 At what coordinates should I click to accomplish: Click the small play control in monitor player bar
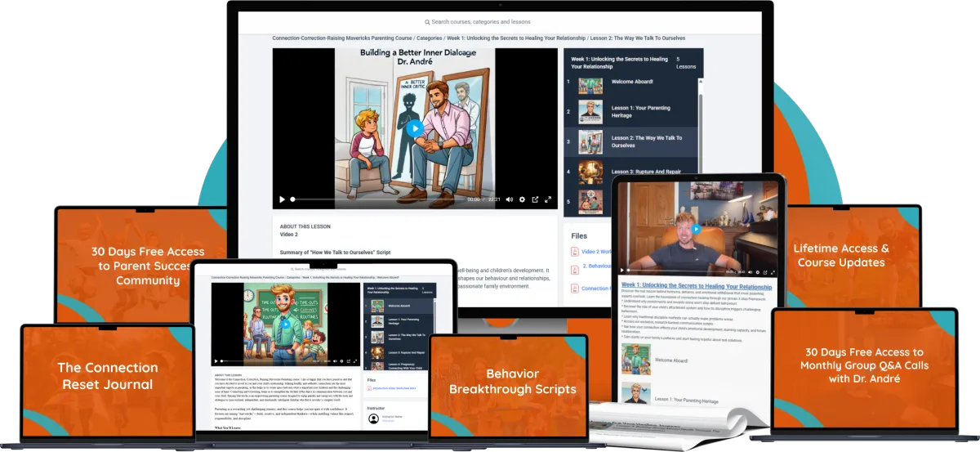pyautogui.click(x=283, y=199)
